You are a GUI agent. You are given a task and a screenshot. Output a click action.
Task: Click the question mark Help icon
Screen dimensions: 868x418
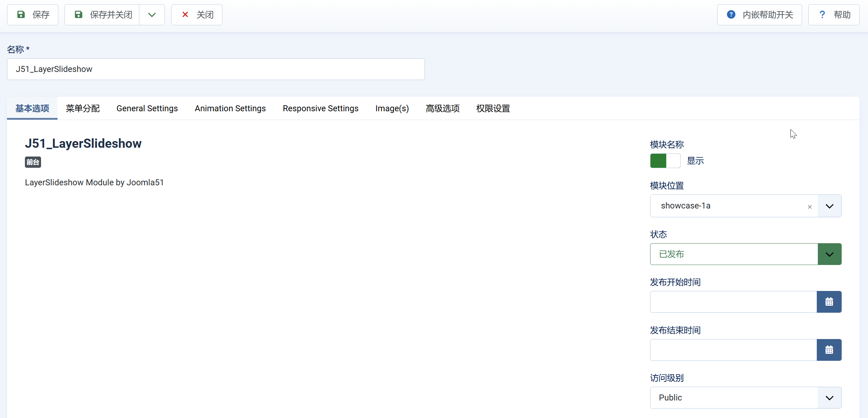(822, 15)
